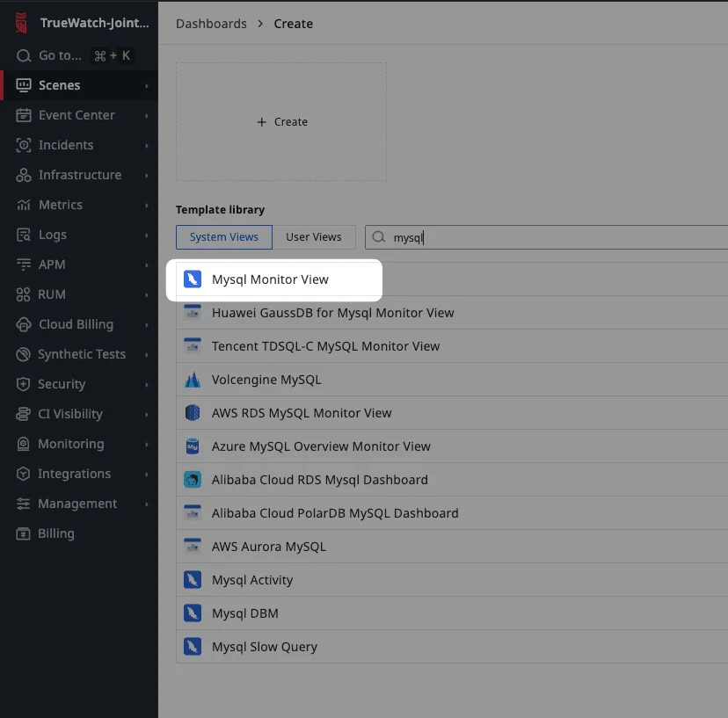
Task: Click the AWS RDS MySQL database icon
Action: [193, 412]
